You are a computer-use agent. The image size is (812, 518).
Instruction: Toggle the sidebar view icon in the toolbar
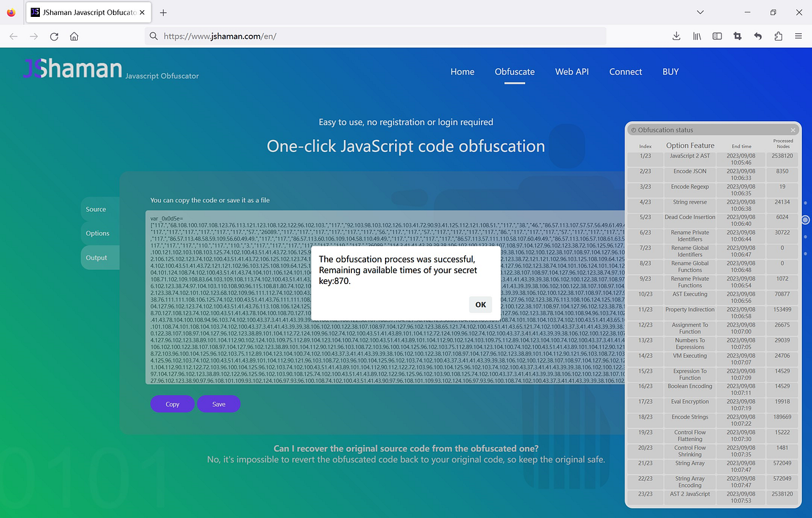717,36
